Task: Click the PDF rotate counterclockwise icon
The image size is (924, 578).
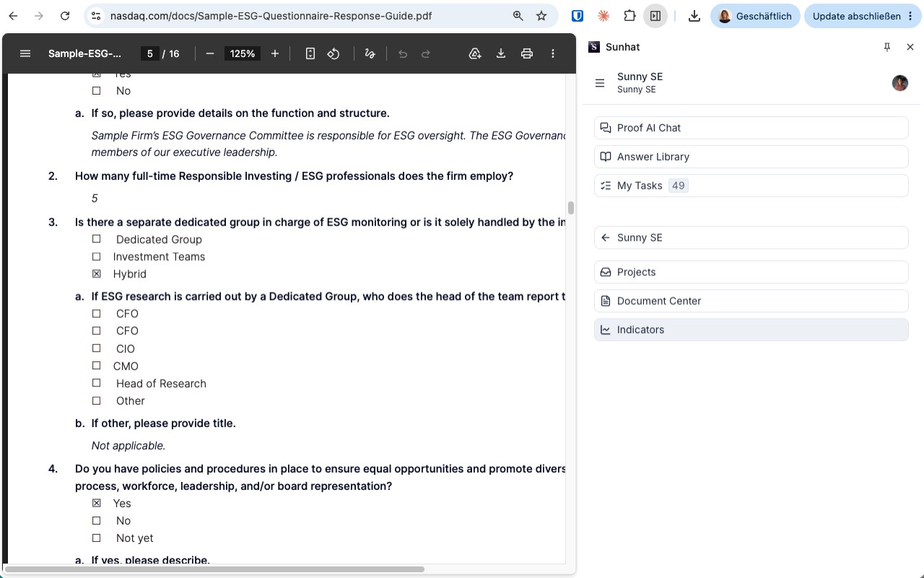Action: tap(334, 53)
